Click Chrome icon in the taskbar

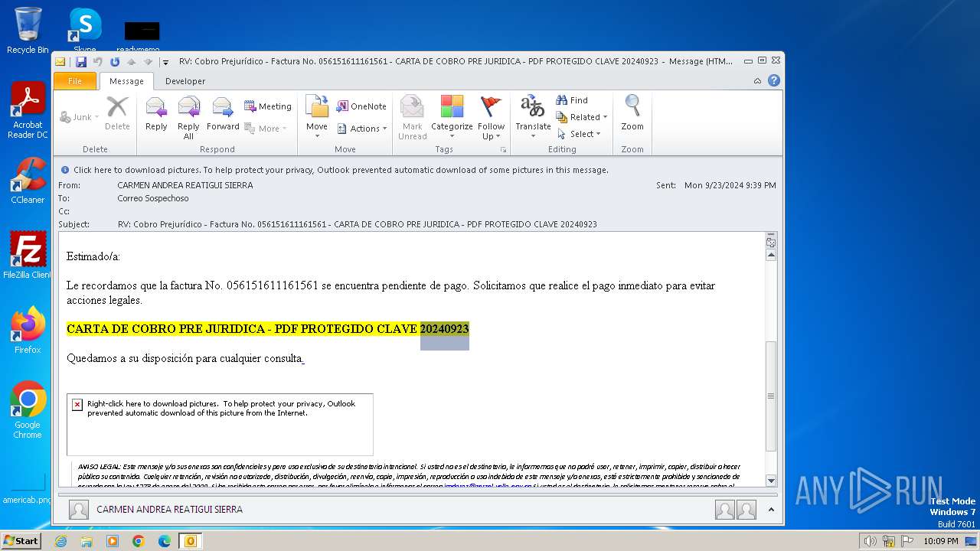139,541
